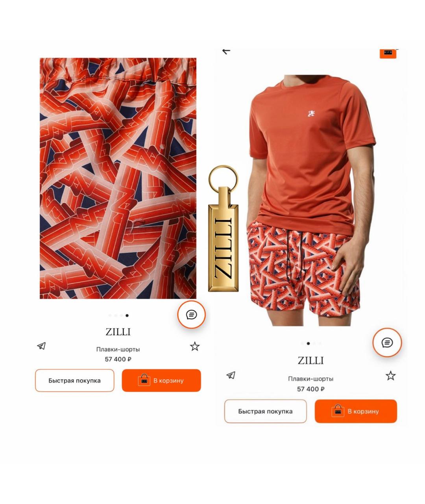Select the first carousel dot on left card
Screen dimensions: 425x504
pyautogui.click(x=110, y=315)
